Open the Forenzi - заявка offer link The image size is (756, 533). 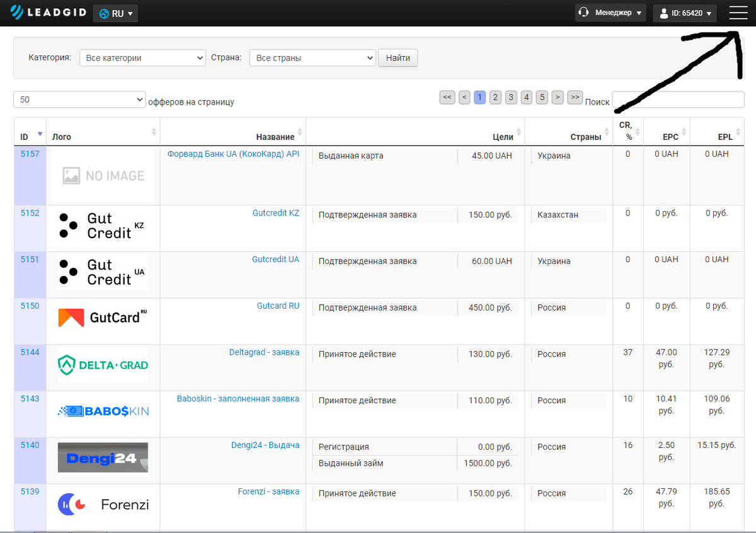pyautogui.click(x=269, y=491)
